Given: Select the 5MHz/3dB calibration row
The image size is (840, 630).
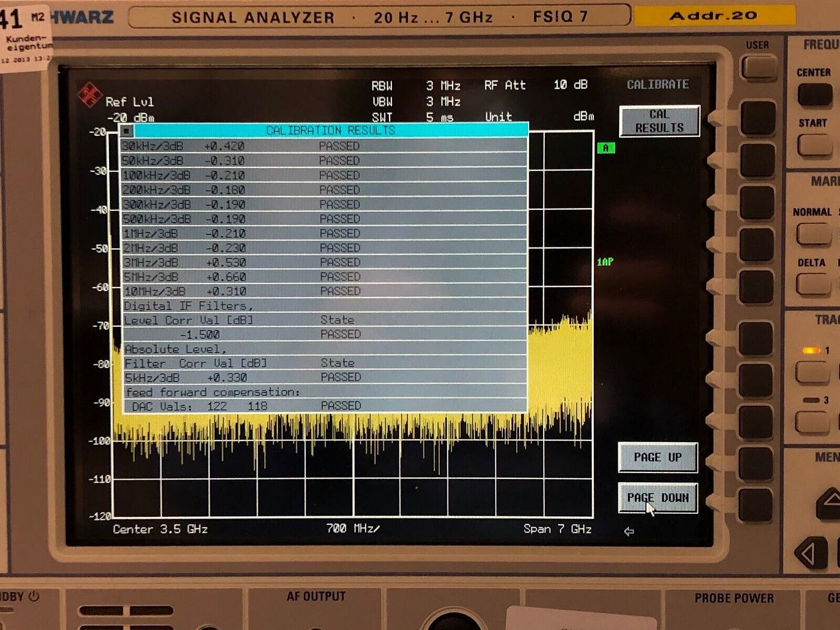Looking at the screenshot, I should click(x=324, y=276).
